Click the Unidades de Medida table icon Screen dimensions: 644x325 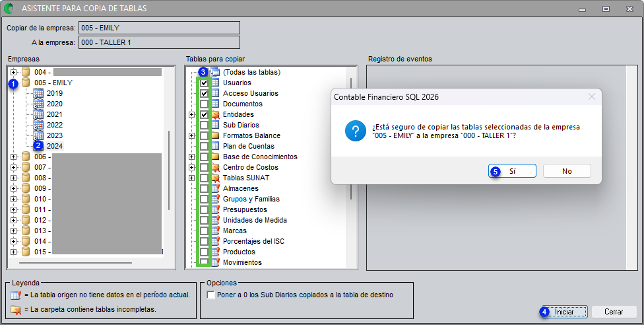[x=215, y=220]
